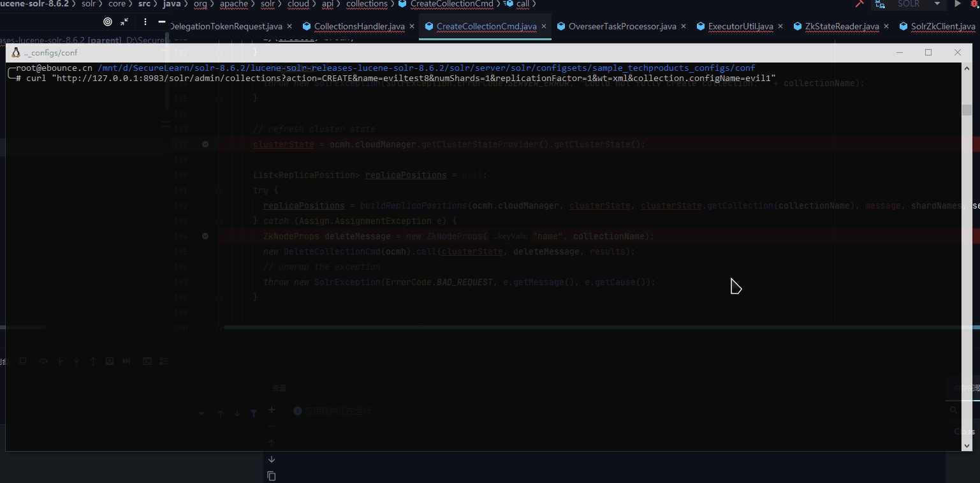
Task: Click the terminal scrollbar's down arrow
Action: tap(967, 446)
